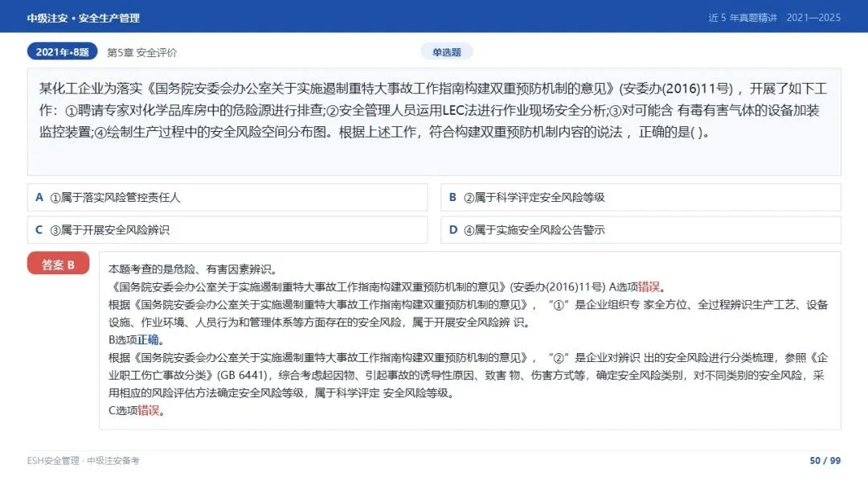Click the 2021年·8题 blue badge
Screen dimensions: 868x489
pyautogui.click(x=62, y=51)
